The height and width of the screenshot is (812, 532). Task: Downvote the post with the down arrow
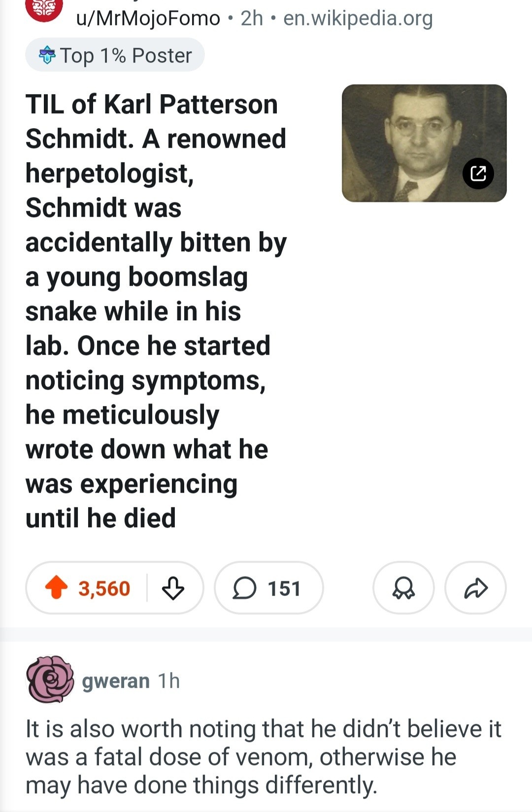173,588
